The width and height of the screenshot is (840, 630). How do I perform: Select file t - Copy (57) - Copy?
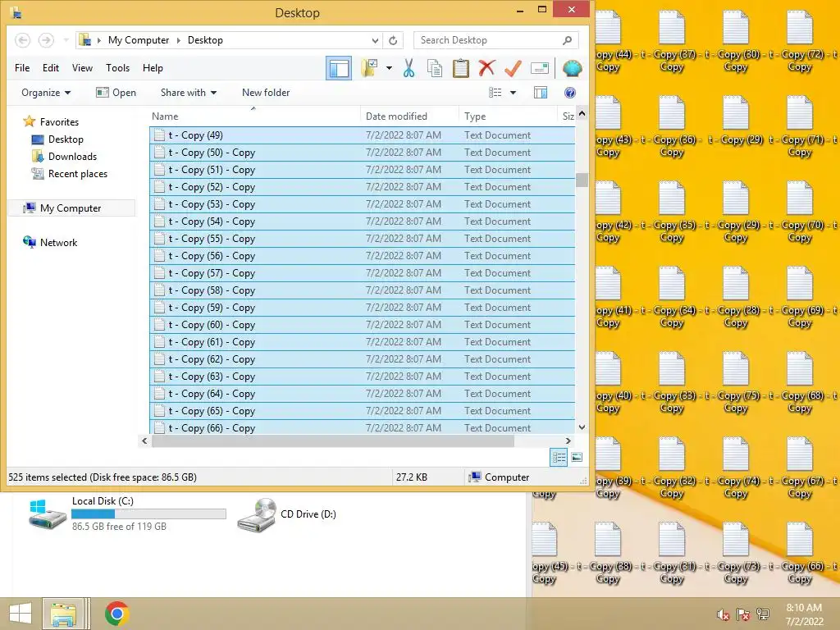(362, 273)
